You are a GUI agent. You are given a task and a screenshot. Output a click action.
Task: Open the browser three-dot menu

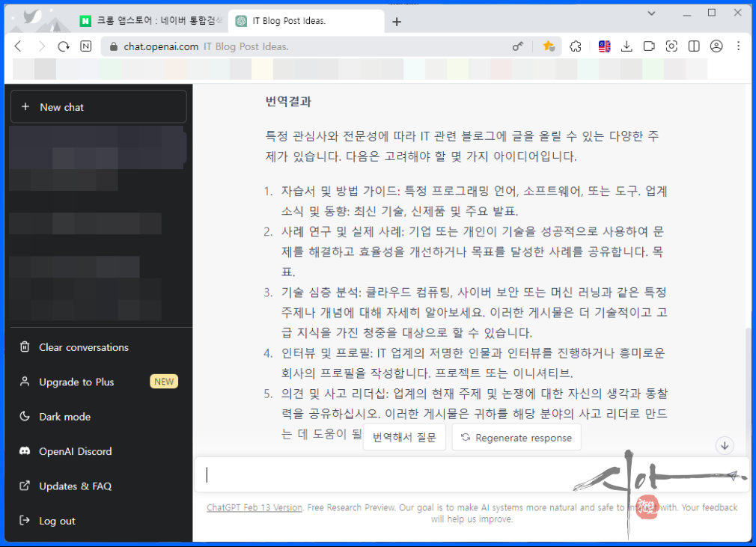(739, 46)
